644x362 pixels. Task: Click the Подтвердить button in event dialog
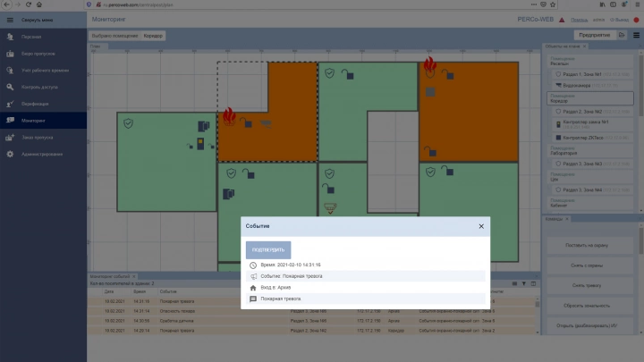[268, 250]
